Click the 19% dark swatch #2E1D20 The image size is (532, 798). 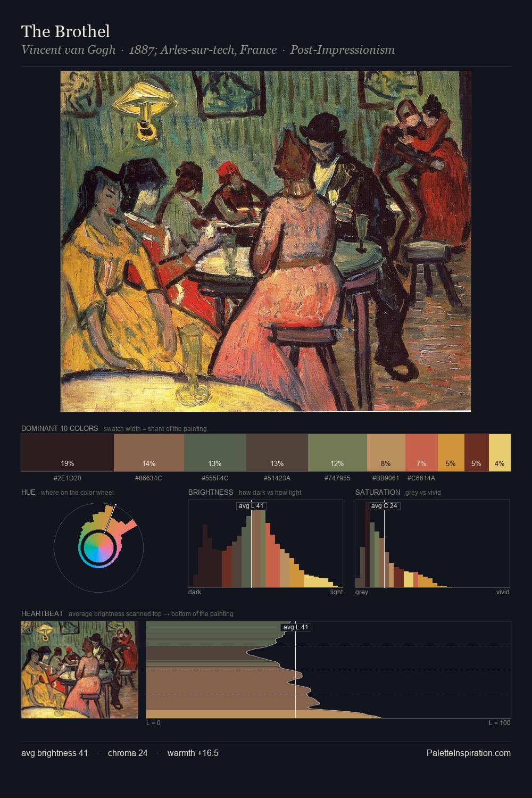(x=68, y=453)
